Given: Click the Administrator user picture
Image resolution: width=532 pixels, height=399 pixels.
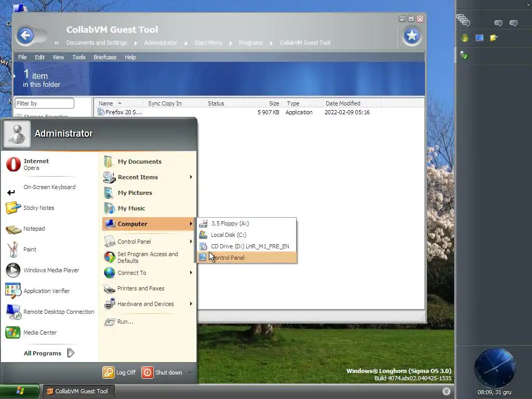Looking at the screenshot, I should click(x=17, y=135).
